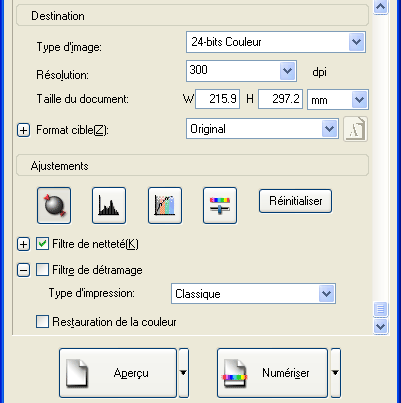This screenshot has width=401, height=403.
Task: Open the Type d'impression Classique dropdown
Action: click(253, 294)
